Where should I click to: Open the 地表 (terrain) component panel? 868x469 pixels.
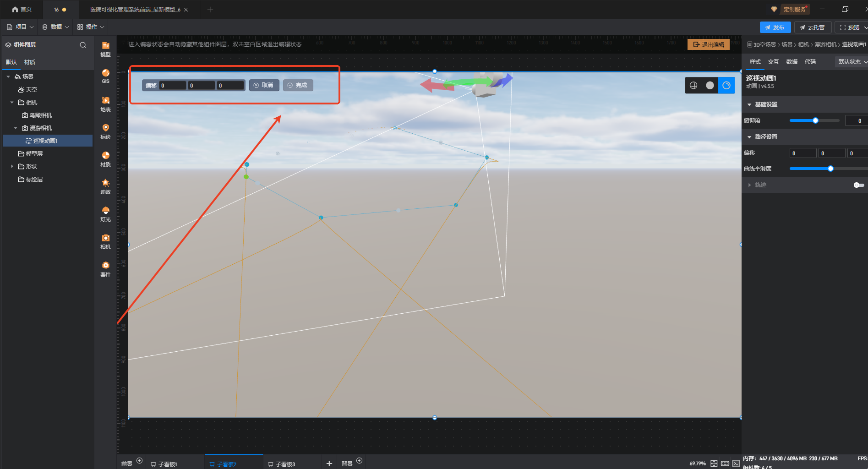tap(105, 104)
